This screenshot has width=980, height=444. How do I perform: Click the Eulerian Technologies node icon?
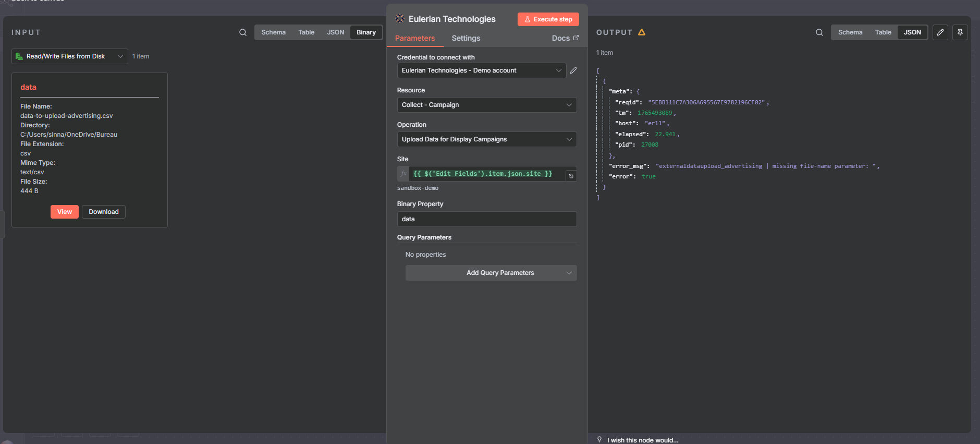400,19
